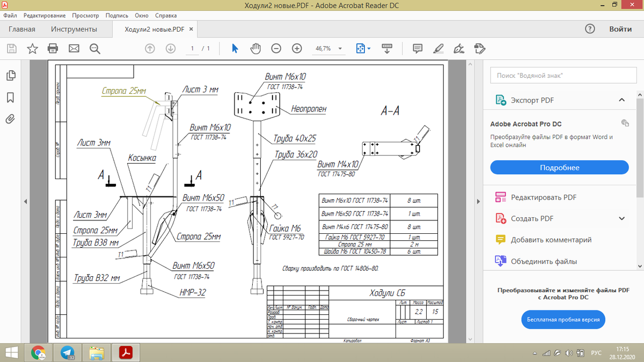Open Telegram from the taskbar

[x=68, y=352]
